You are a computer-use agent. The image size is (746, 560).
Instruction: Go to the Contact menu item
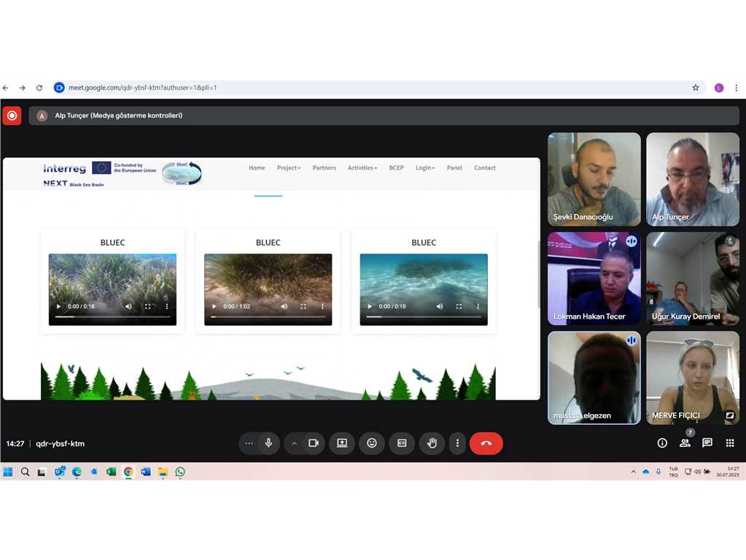pos(484,168)
